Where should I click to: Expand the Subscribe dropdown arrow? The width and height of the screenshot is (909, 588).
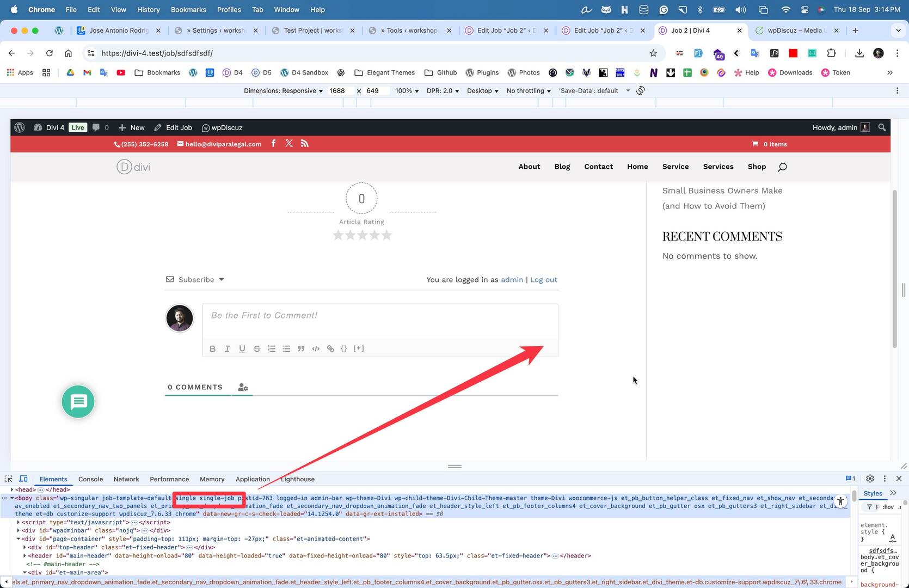222,279
